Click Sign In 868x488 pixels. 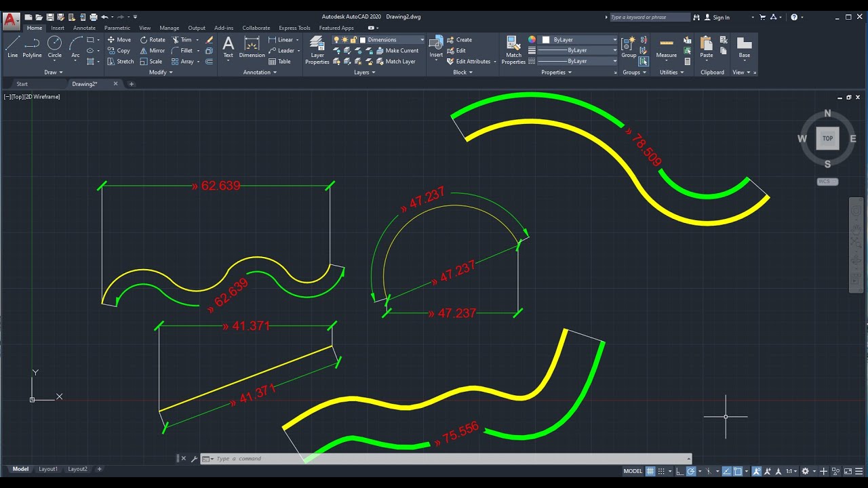point(717,17)
